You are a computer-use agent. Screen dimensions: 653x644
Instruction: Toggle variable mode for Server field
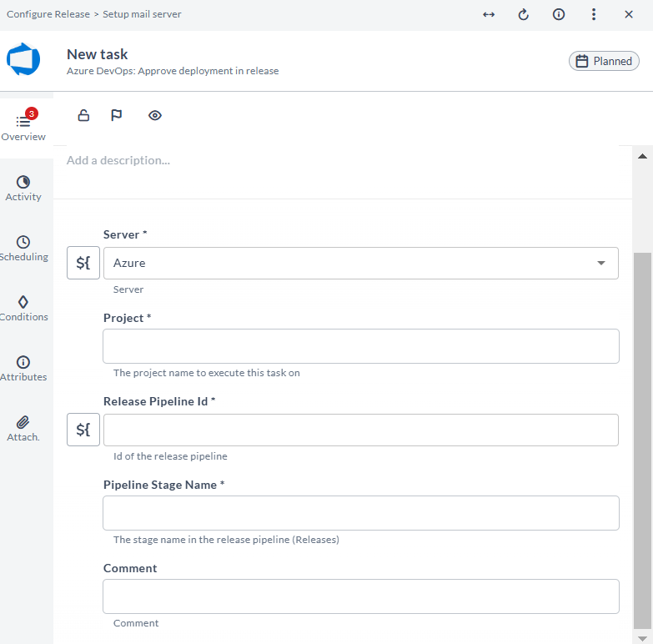coord(83,263)
